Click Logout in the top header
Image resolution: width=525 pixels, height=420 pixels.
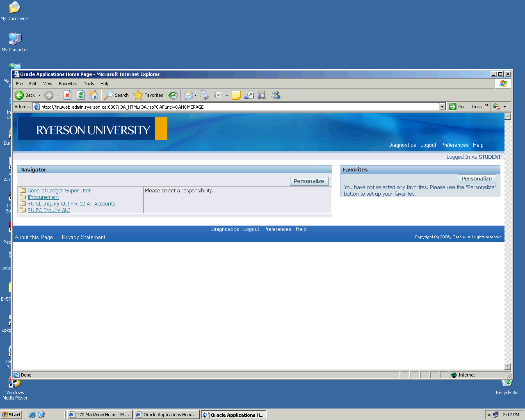point(428,145)
